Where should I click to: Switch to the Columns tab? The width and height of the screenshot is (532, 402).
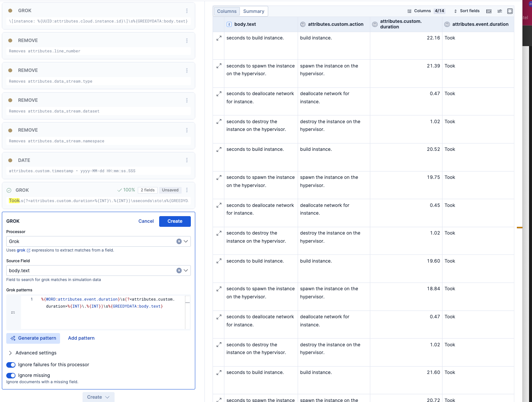tap(227, 11)
